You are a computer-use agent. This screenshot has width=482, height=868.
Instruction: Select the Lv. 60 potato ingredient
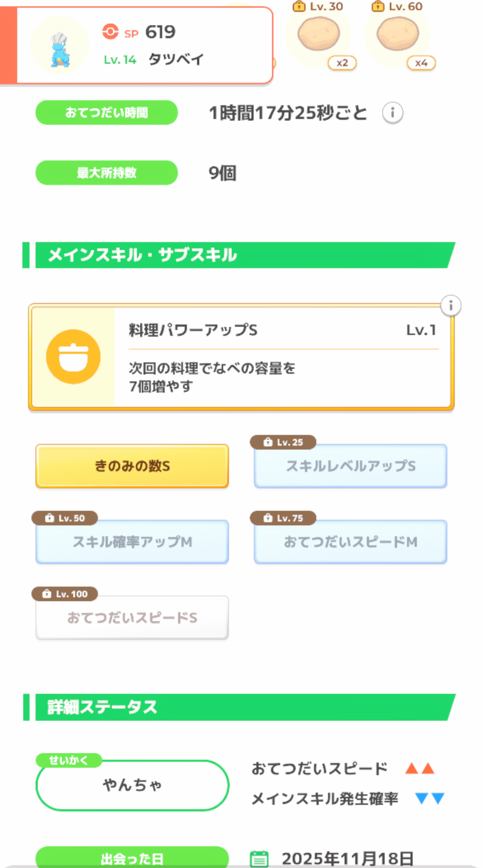pyautogui.click(x=398, y=34)
